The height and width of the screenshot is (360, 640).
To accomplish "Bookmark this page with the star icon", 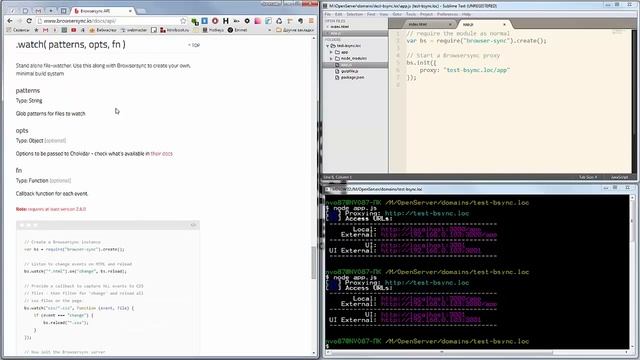I will point(183,21).
